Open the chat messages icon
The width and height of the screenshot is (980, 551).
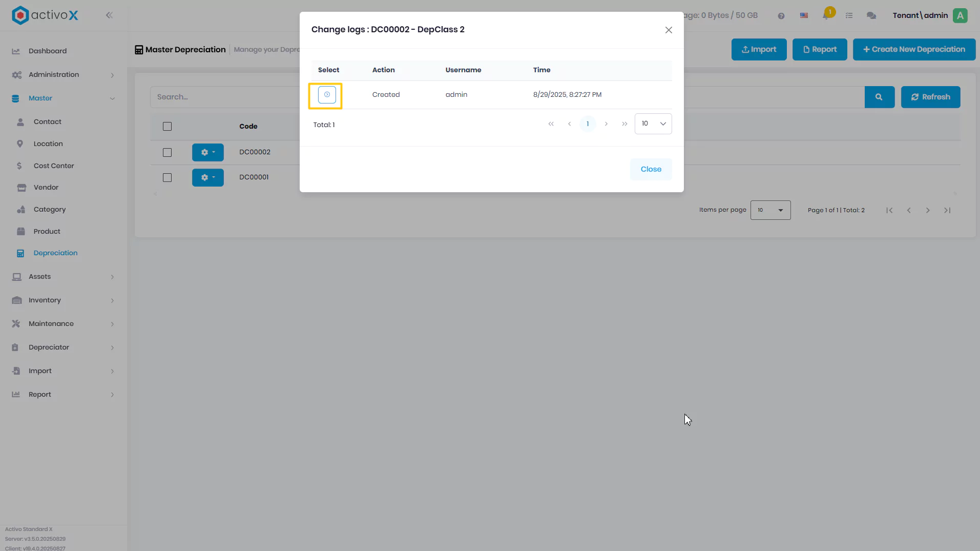(x=871, y=16)
